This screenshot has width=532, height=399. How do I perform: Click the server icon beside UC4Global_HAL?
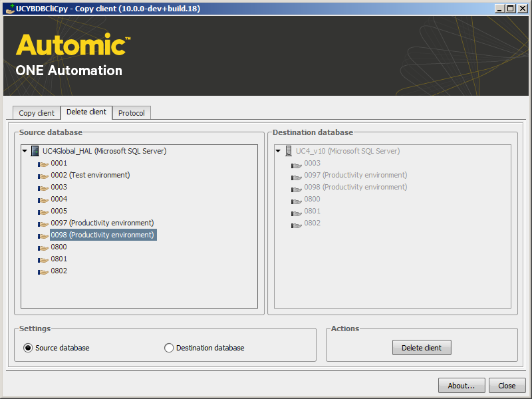tap(35, 151)
